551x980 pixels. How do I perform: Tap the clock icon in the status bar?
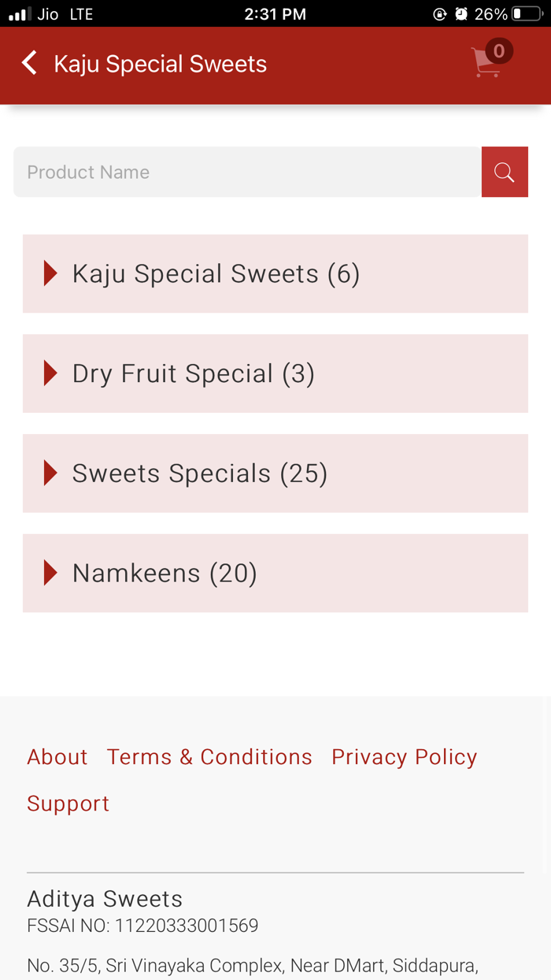coord(460,13)
